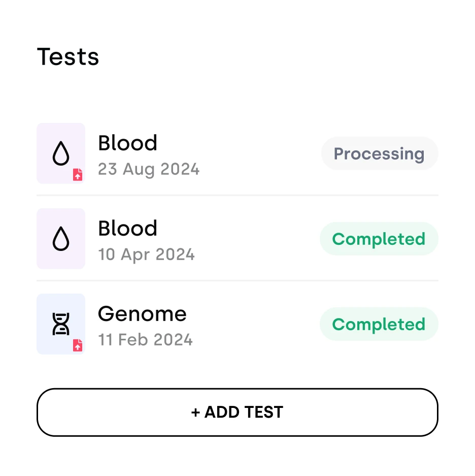This screenshot has width=475, height=476.
Task: Click the Tests section heading
Action: 68,56
